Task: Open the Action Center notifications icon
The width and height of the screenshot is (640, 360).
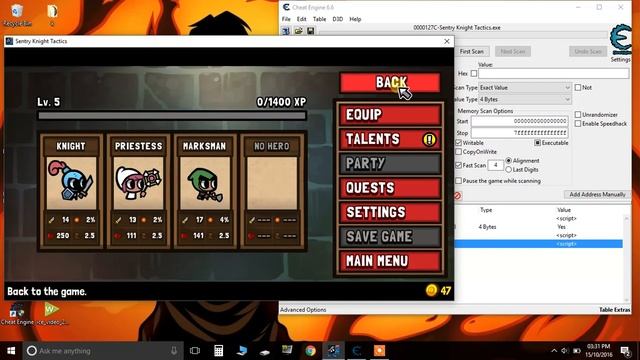Action: [x=625, y=351]
